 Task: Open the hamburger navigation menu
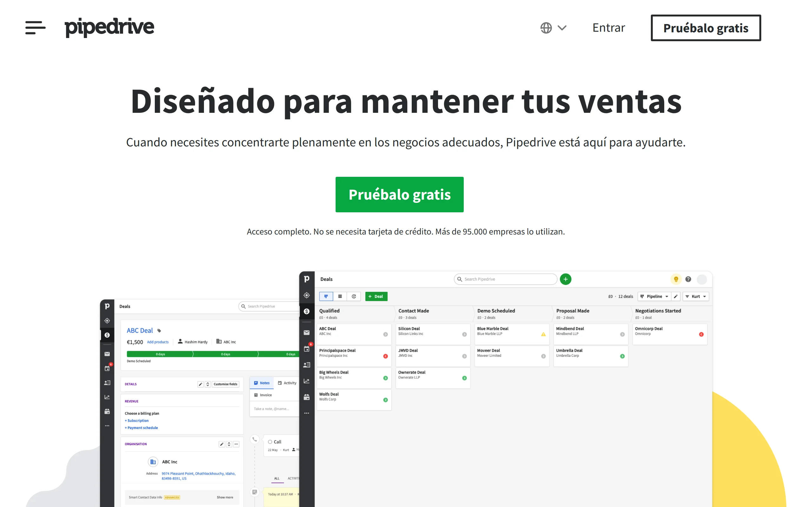pyautogui.click(x=35, y=28)
